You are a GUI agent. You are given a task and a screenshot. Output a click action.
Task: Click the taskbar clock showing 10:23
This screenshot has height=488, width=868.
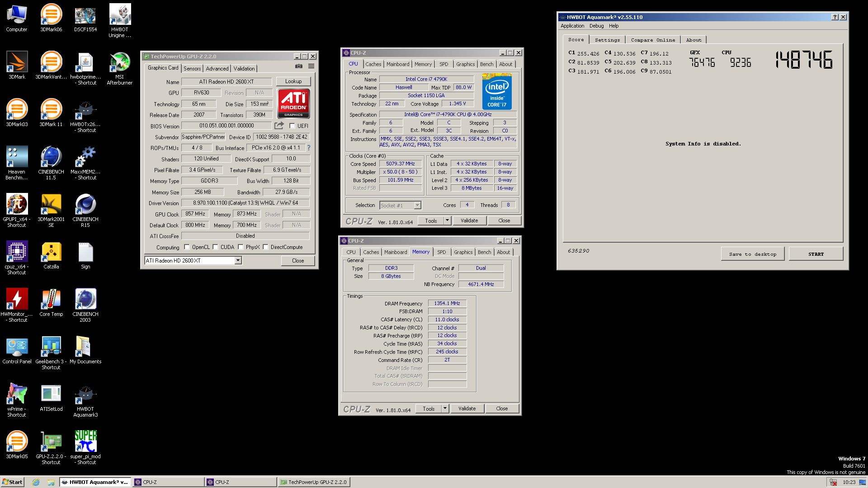[x=849, y=482]
